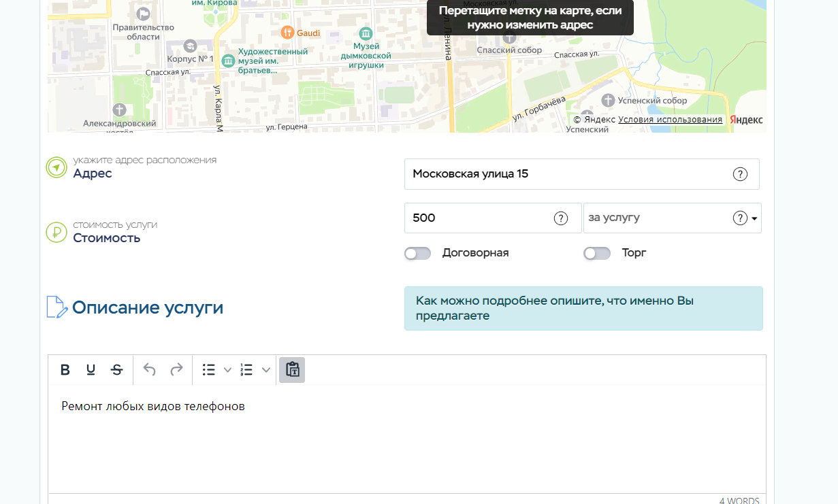Image resolution: width=838 pixels, height=504 pixels.
Task: Open the help hint in the address field
Action: pos(740,174)
